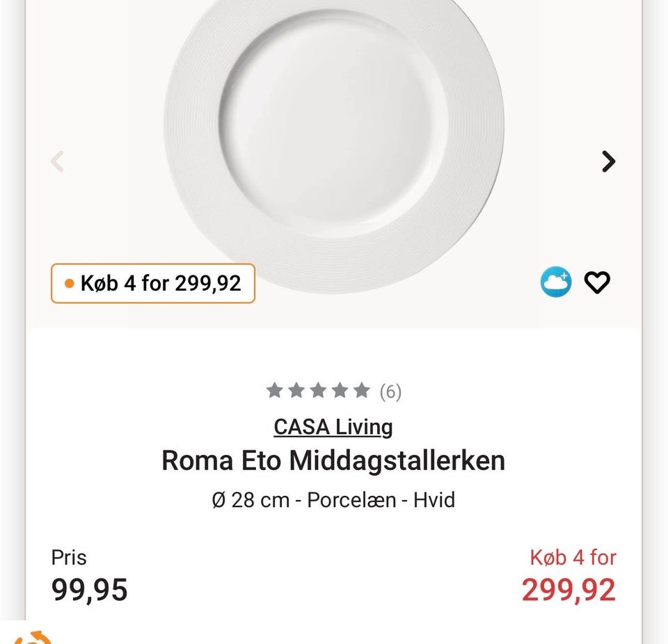Show the next product image

tap(608, 161)
